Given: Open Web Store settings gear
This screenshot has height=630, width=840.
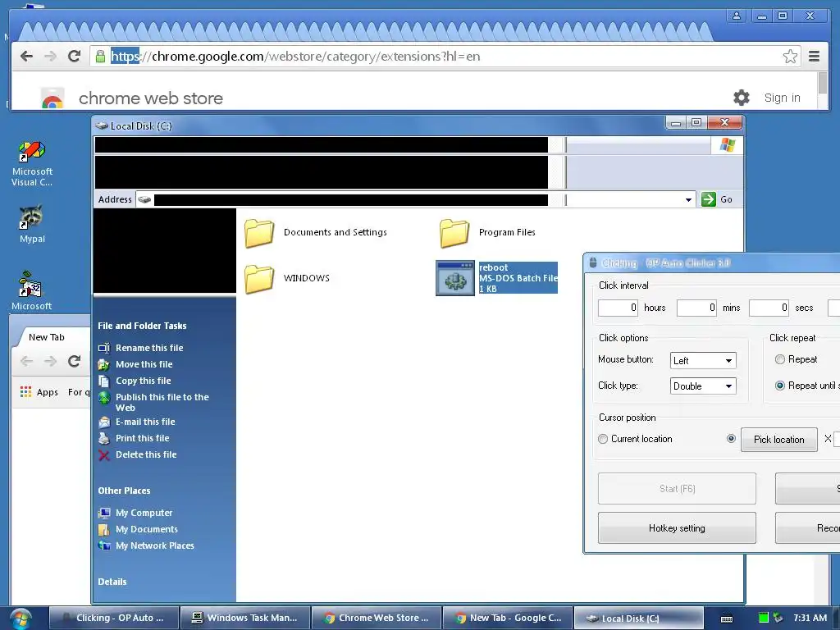Looking at the screenshot, I should click(742, 98).
